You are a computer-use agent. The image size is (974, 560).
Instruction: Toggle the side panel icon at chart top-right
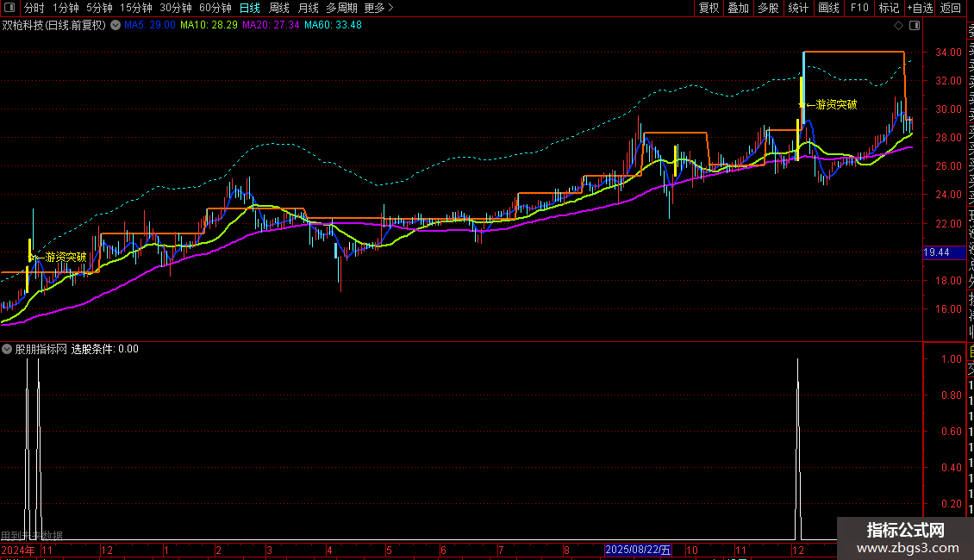click(915, 26)
